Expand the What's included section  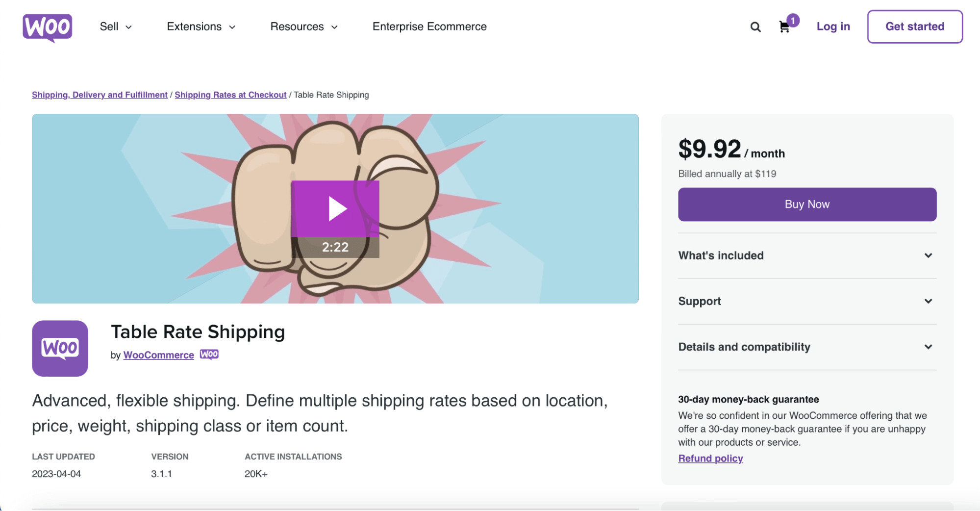tap(807, 255)
